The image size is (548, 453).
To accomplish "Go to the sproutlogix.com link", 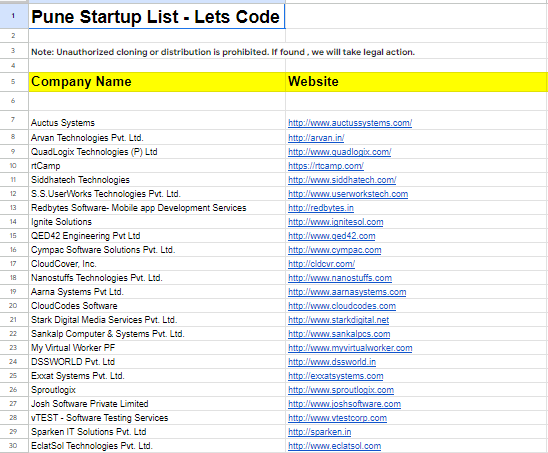I will [x=341, y=390].
